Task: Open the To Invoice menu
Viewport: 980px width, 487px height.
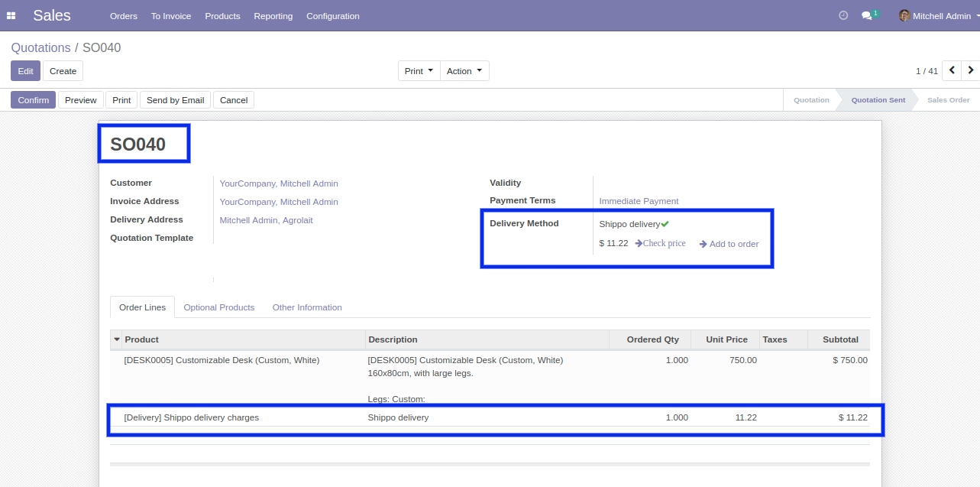Action: (x=171, y=16)
